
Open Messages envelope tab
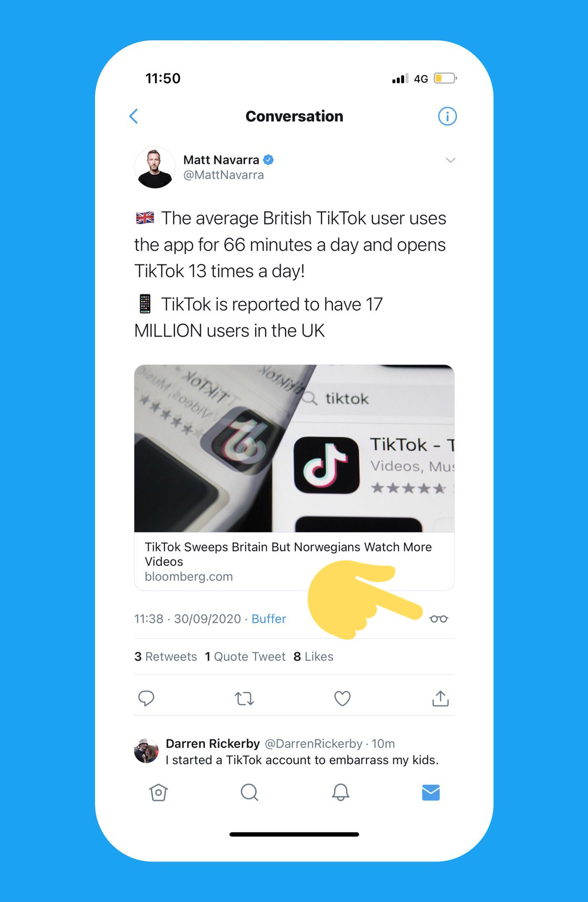pyautogui.click(x=431, y=792)
